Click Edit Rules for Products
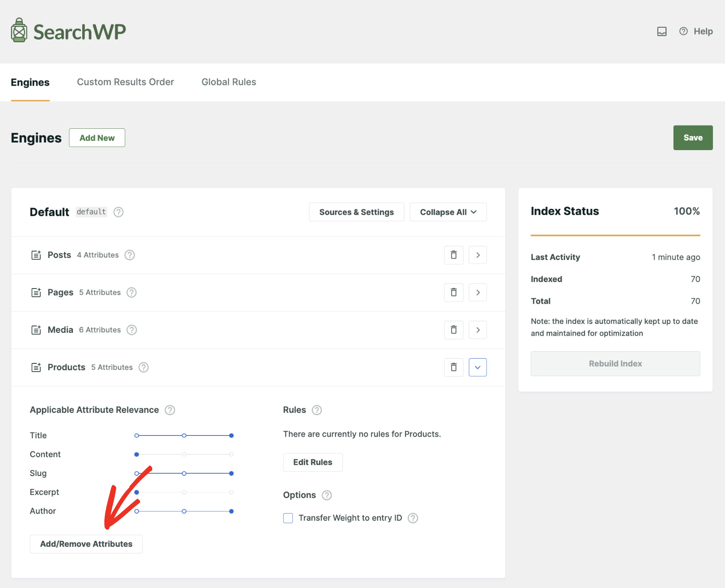The image size is (725, 588). pyautogui.click(x=313, y=462)
